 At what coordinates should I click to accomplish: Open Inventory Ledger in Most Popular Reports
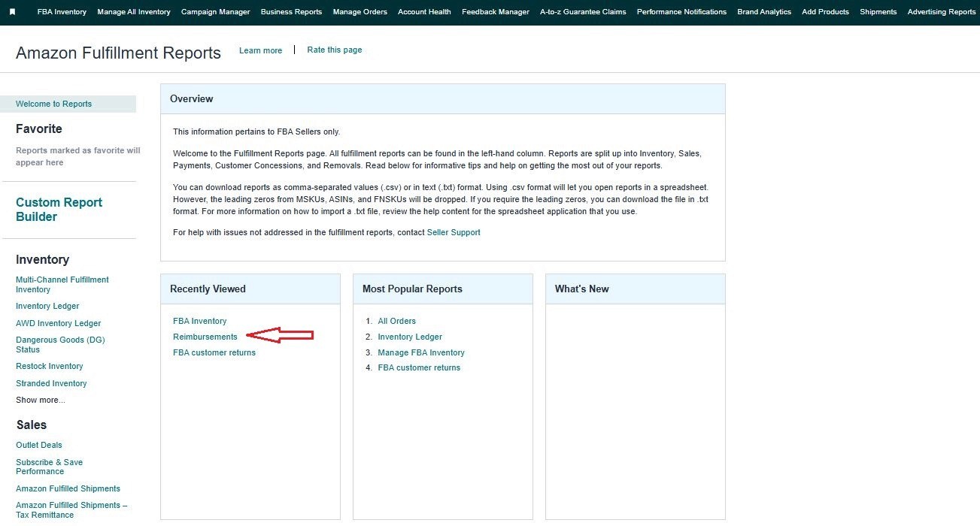[410, 337]
